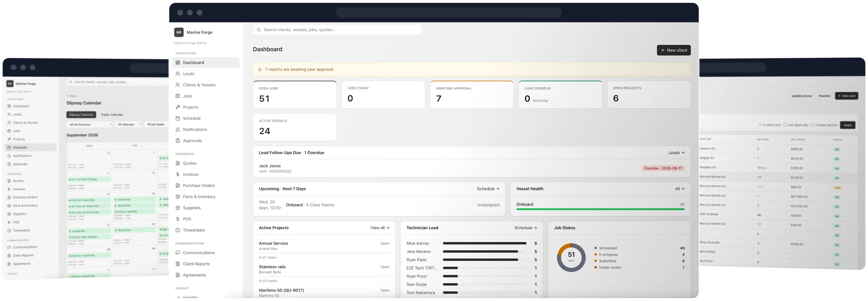Follow the Schedule link in the Upcoming panel

(x=487, y=189)
